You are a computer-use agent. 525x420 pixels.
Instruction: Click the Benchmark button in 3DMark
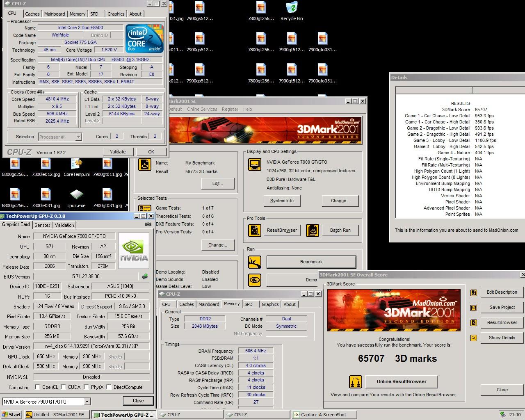[311, 262]
